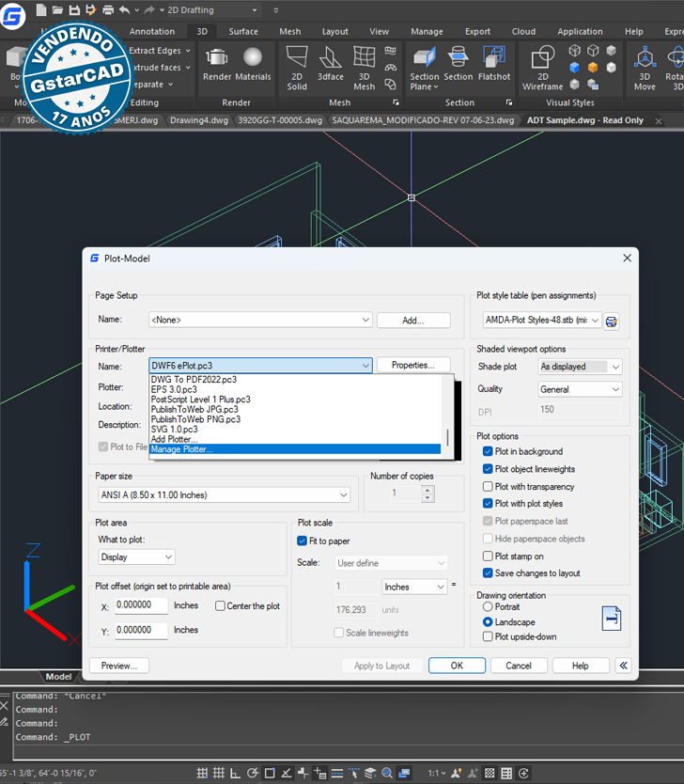Screen dimensions: 684x784
Task: Select Landscape drawing orientation
Action: click(x=488, y=622)
